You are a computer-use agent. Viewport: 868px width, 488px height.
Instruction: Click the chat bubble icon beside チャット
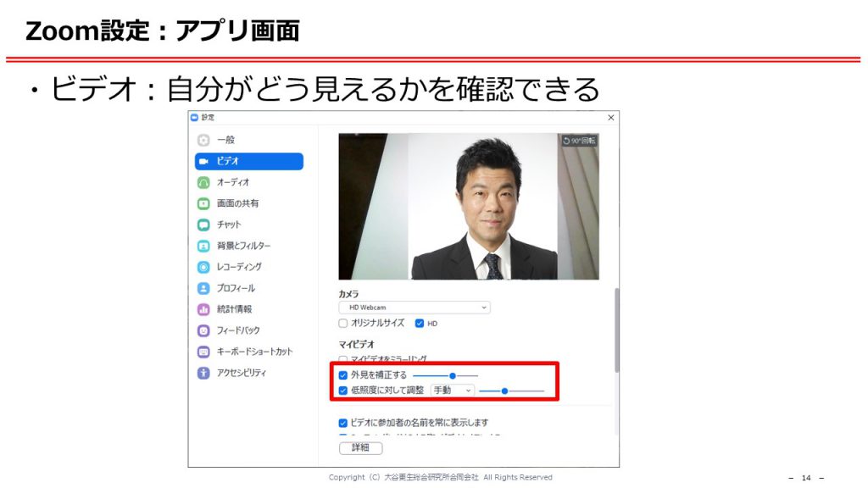[x=203, y=225]
